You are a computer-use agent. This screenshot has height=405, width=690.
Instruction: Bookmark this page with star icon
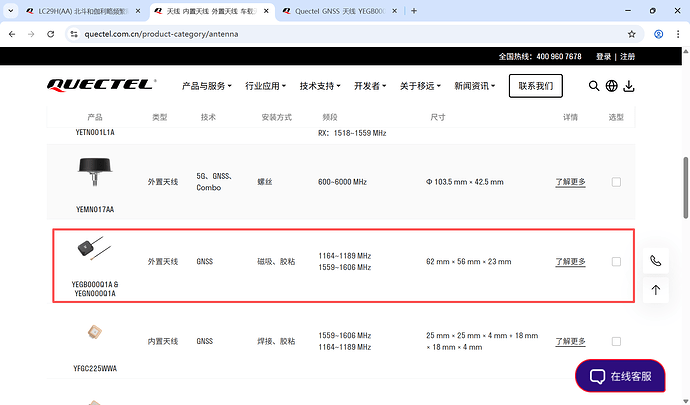tap(631, 34)
